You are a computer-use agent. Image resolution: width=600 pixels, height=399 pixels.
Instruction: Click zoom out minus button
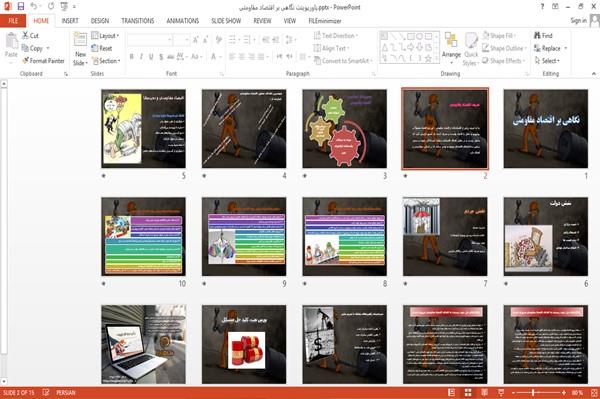(x=514, y=392)
